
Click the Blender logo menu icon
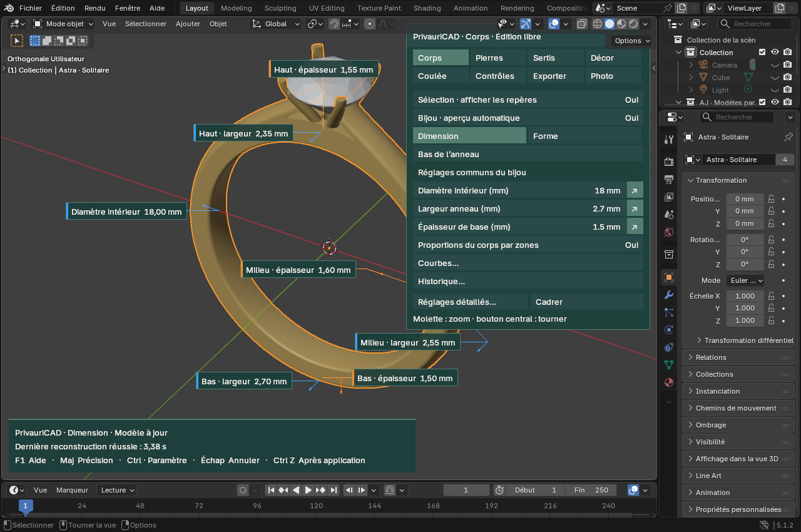coord(8,8)
